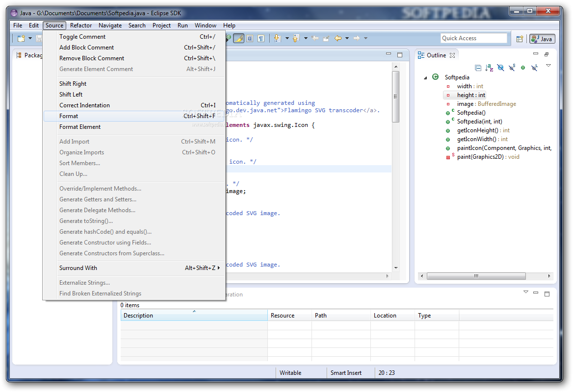Open the Project menu
The height and width of the screenshot is (392, 573).
(x=161, y=25)
